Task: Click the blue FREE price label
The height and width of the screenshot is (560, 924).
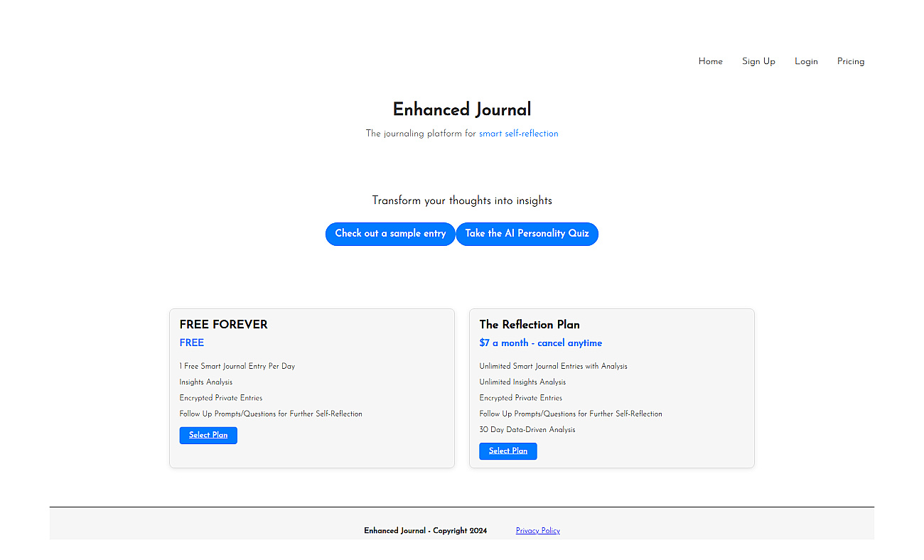Action: pyautogui.click(x=192, y=343)
